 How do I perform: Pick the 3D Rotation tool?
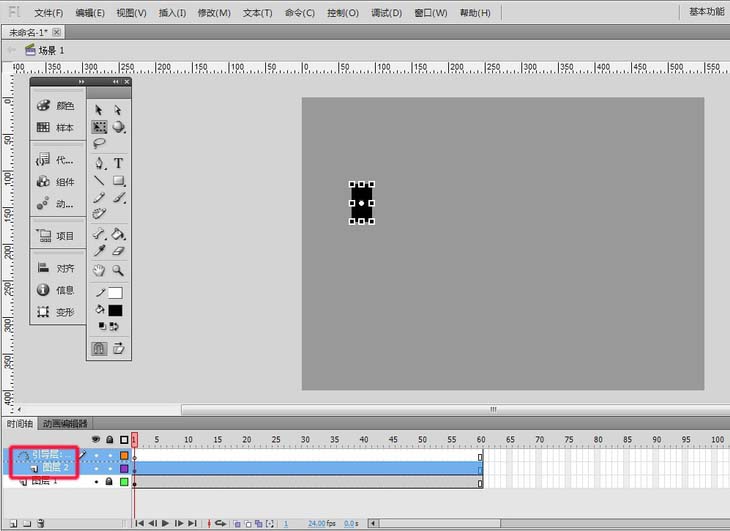118,127
